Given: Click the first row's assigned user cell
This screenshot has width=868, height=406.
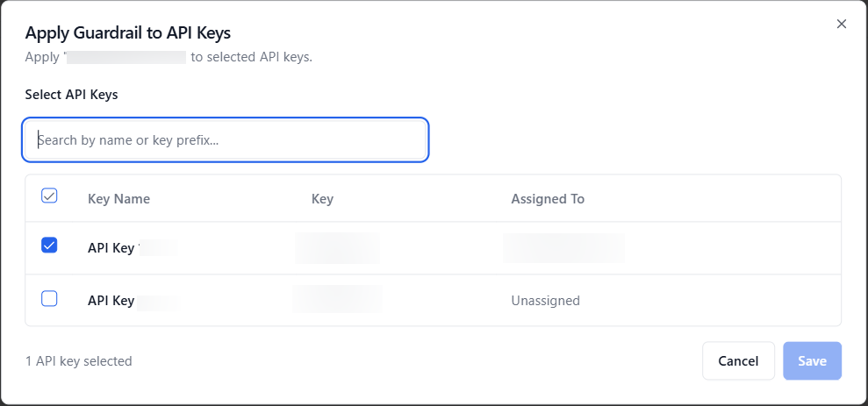Looking at the screenshot, I should [564, 248].
